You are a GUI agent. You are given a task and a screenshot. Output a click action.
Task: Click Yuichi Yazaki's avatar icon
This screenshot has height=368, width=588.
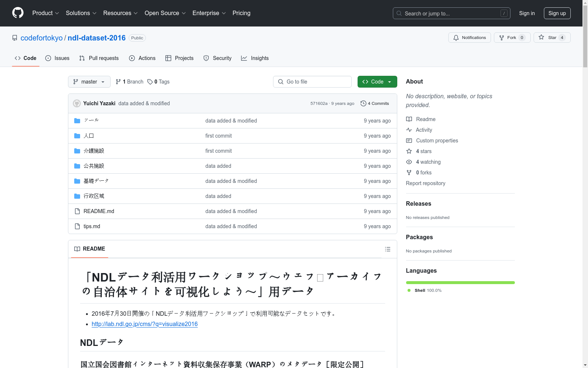coord(77,103)
